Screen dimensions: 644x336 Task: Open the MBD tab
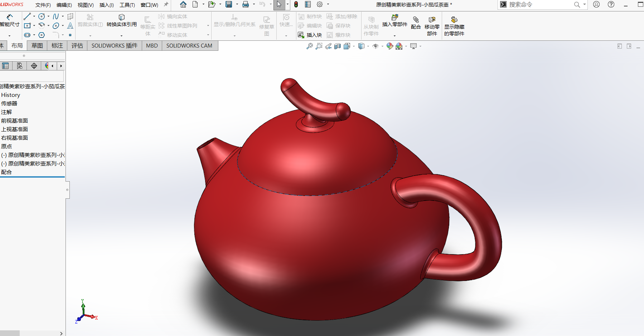pos(152,45)
